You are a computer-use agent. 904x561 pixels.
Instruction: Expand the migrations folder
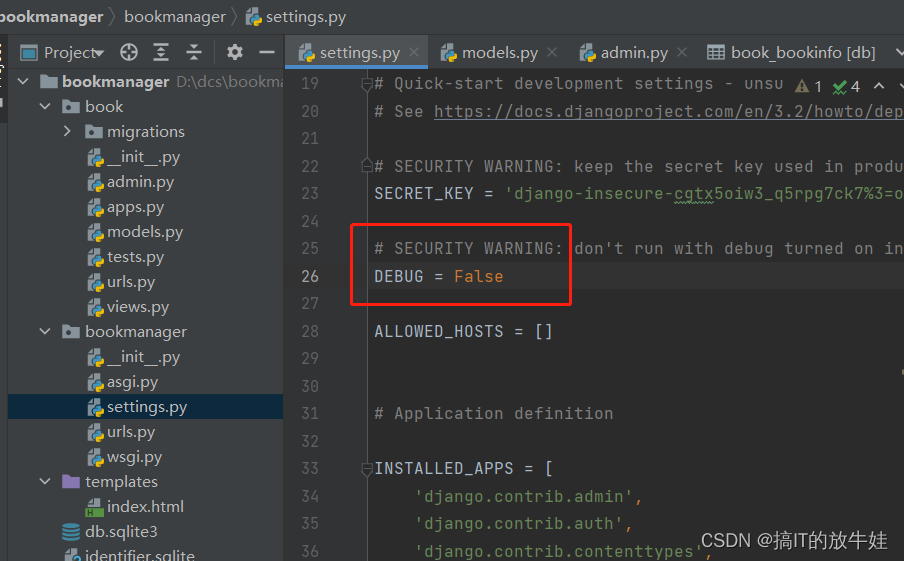coord(67,131)
